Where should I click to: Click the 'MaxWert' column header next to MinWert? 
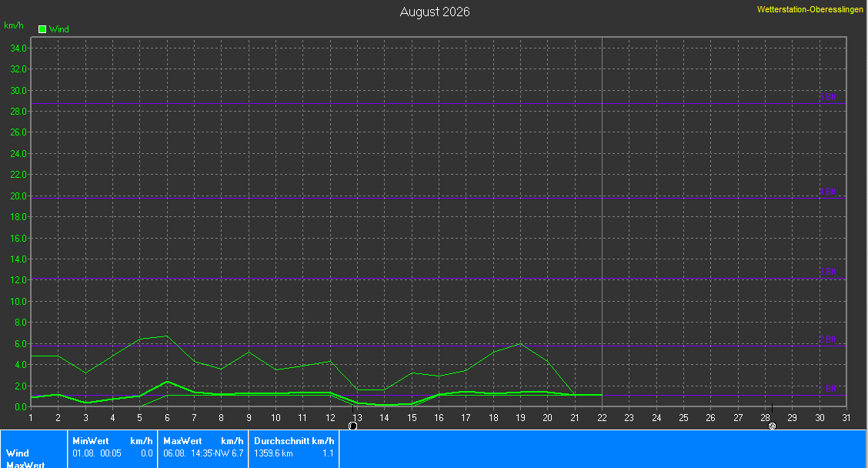click(182, 441)
